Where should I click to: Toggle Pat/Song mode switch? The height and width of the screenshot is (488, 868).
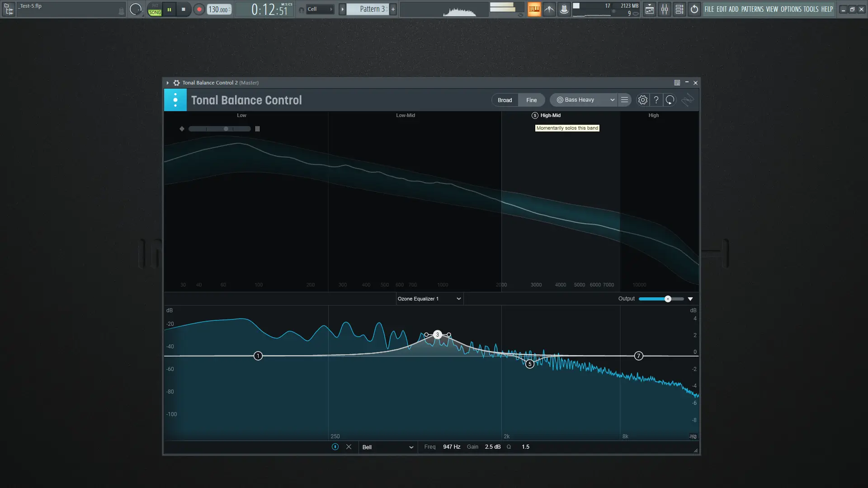(x=155, y=9)
